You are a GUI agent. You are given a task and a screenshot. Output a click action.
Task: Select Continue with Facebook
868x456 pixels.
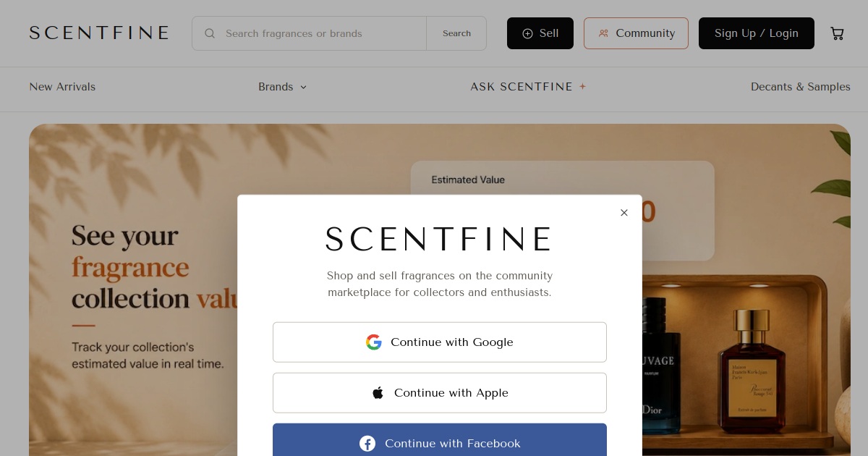click(x=440, y=442)
